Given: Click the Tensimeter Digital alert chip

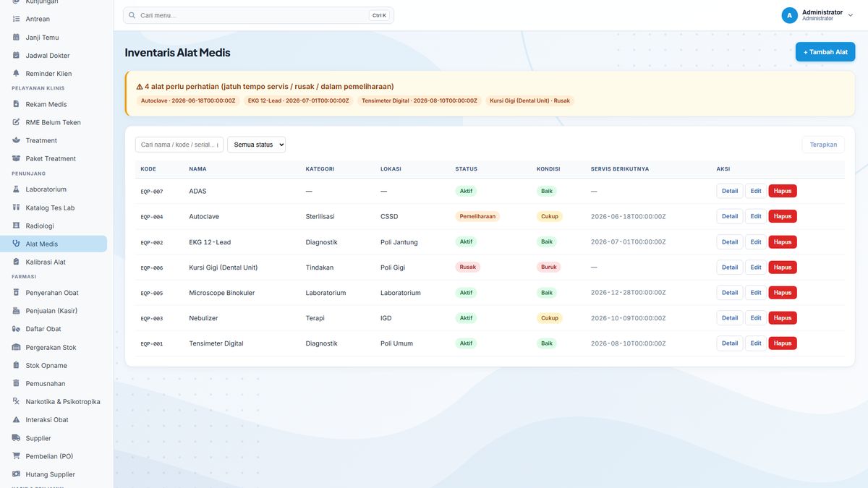Looking at the screenshot, I should tap(420, 101).
